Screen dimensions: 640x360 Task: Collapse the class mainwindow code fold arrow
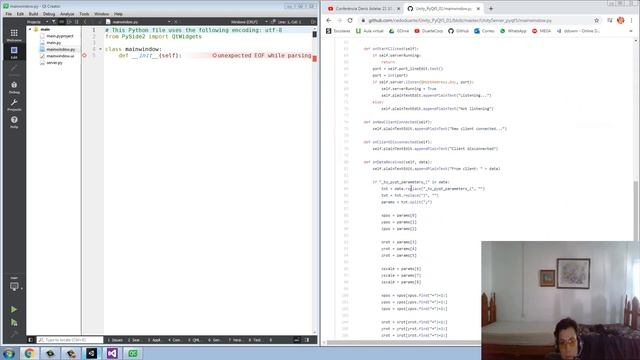(x=100, y=49)
